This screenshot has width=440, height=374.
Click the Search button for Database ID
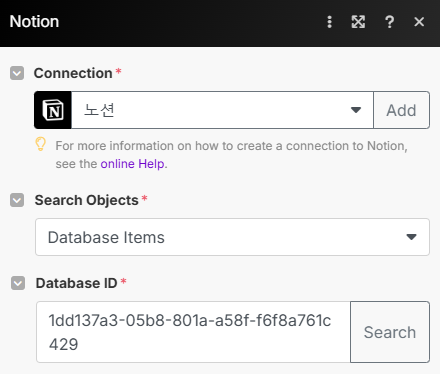390,332
